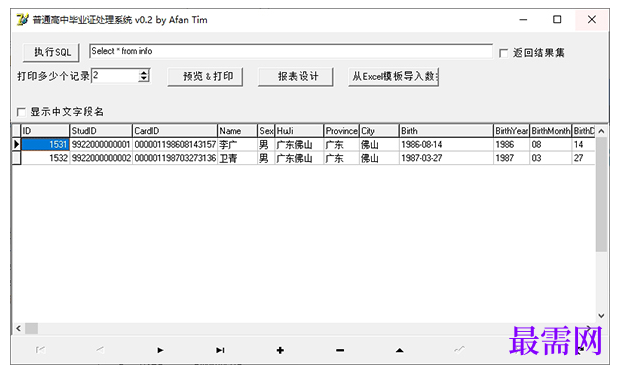Viewport: 621px width, 372px height.
Task: Click the Province column header
Action: point(341,131)
